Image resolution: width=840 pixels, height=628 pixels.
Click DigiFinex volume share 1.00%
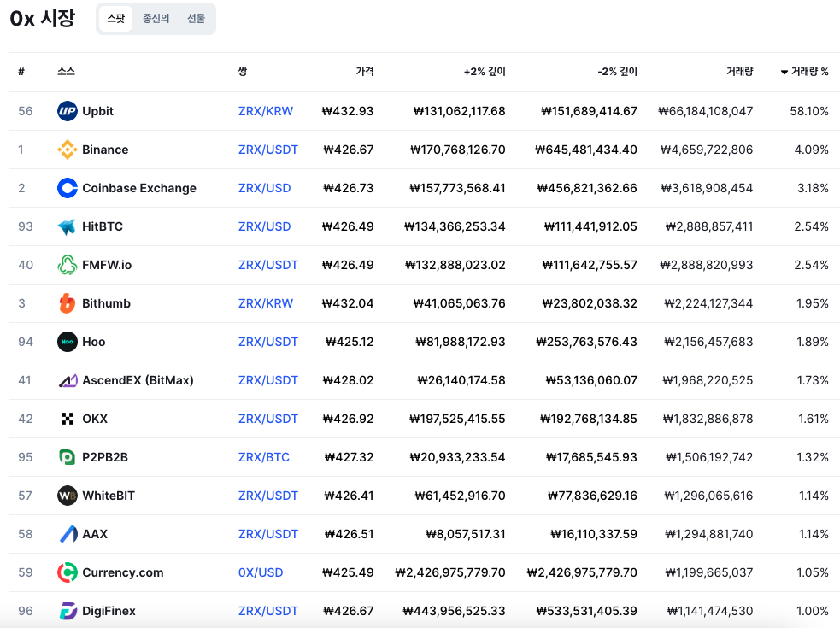[812, 611]
